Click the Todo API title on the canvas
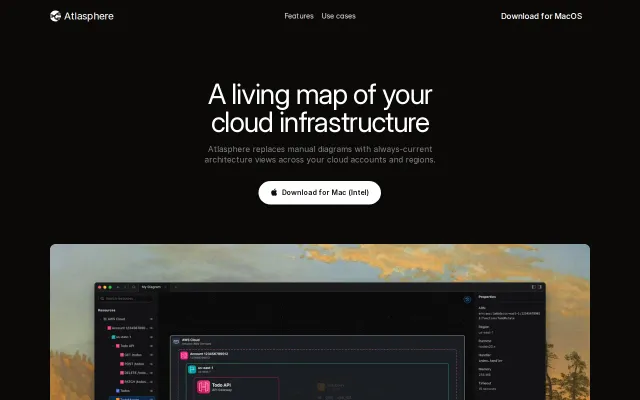Image resolution: width=640 pixels, height=400 pixels. (x=222, y=385)
